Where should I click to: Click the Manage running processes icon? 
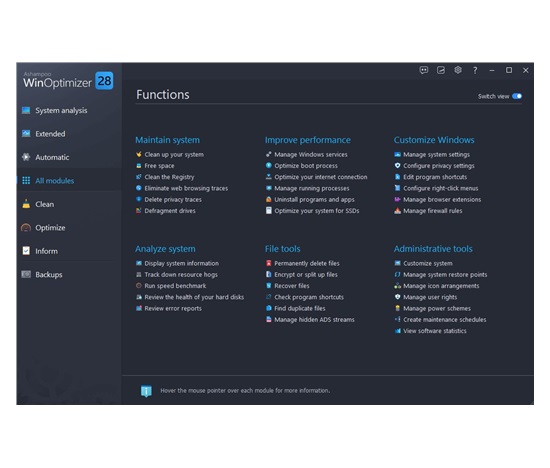tap(269, 188)
